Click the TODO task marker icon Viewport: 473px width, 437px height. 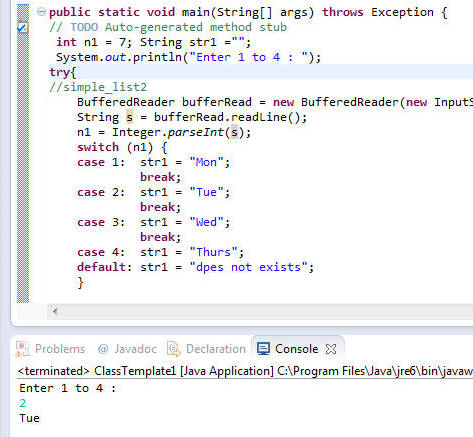[23, 28]
